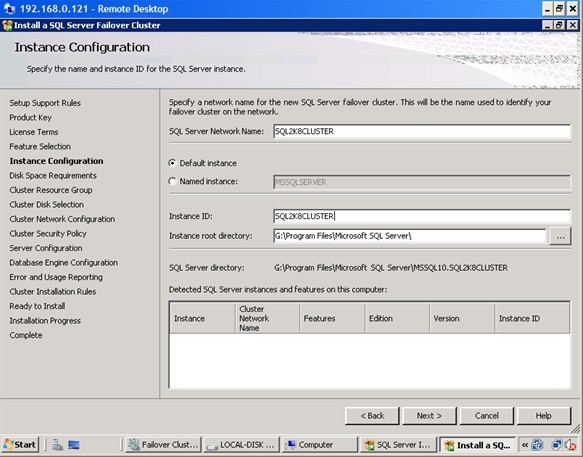Click Cluster Network Configuration step
This screenshot has width=583, height=457.
(62, 219)
